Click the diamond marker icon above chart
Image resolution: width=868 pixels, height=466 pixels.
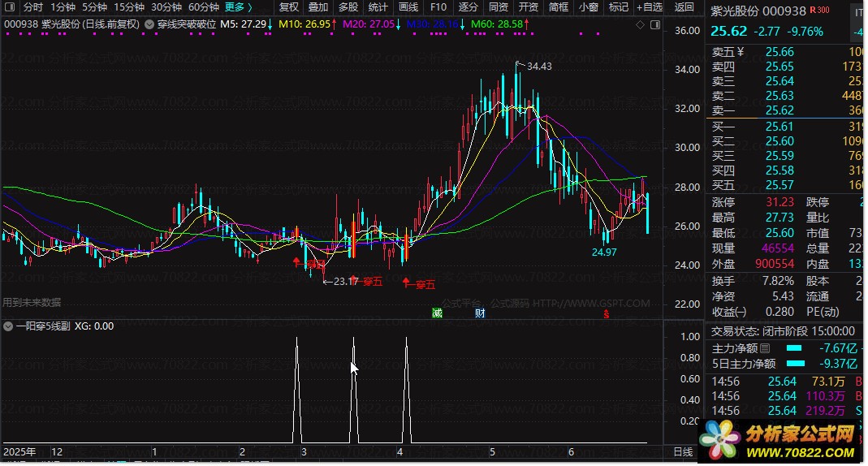pyautogui.click(x=640, y=25)
